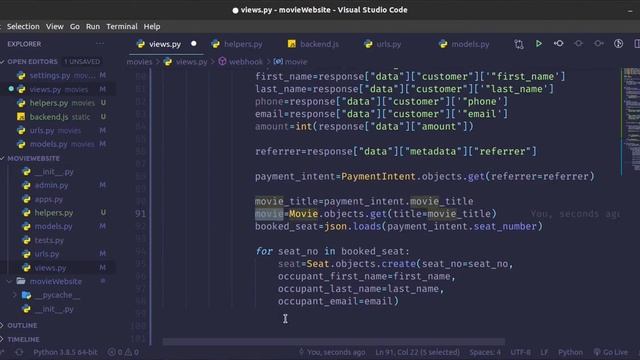Click 'json.loads' call in code
640x360 pixels.
click(353, 226)
